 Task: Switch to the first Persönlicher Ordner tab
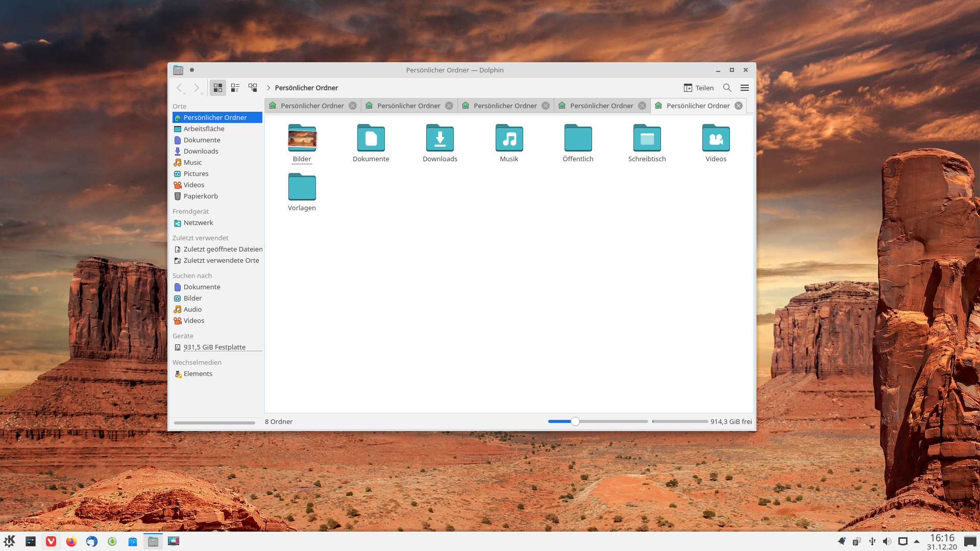coord(312,106)
